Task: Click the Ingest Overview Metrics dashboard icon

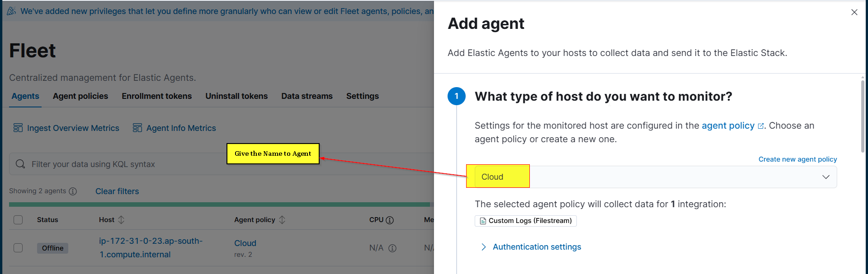Action: pyautogui.click(x=18, y=128)
